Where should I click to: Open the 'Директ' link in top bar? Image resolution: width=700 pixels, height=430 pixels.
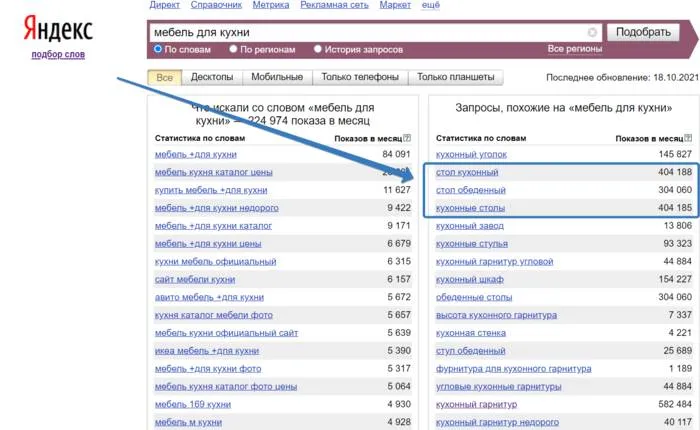(x=165, y=6)
